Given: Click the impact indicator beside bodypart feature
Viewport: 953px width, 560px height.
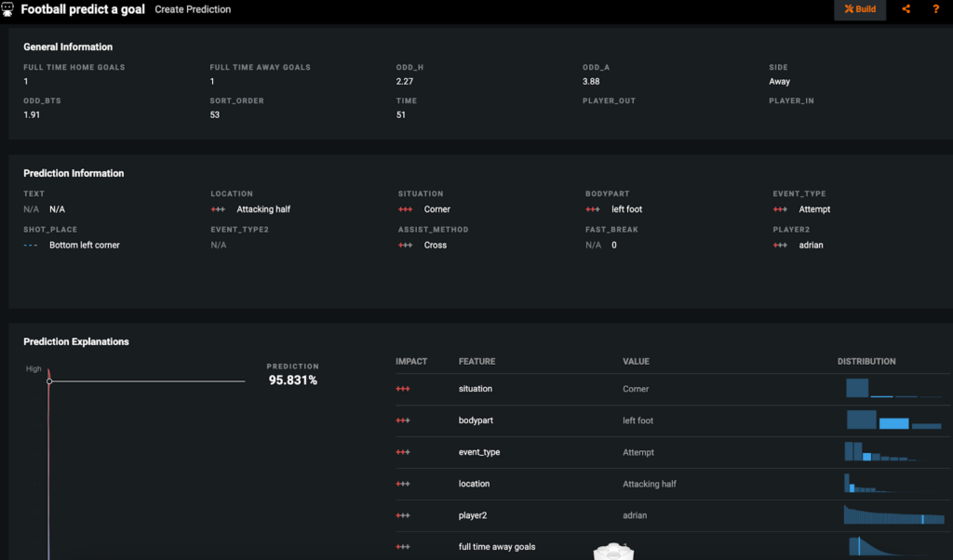Looking at the screenshot, I should (403, 420).
